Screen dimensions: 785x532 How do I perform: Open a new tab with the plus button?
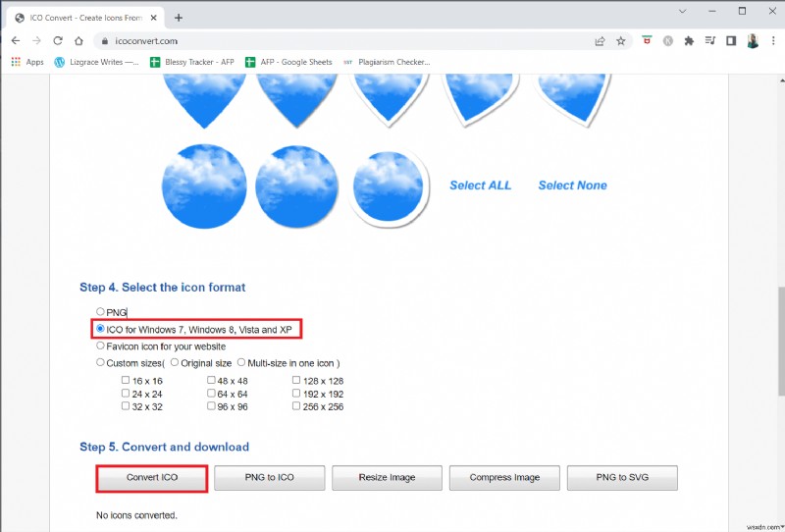point(179,18)
